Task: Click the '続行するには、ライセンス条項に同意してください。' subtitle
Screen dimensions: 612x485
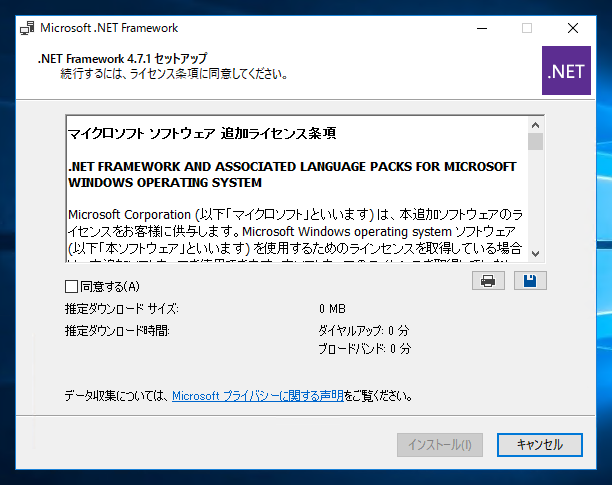Action: (x=174, y=74)
